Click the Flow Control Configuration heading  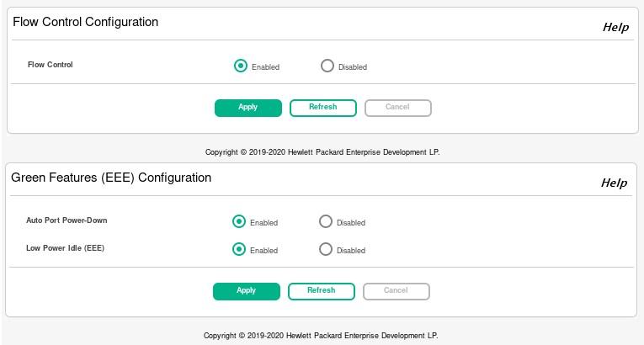[85, 22]
